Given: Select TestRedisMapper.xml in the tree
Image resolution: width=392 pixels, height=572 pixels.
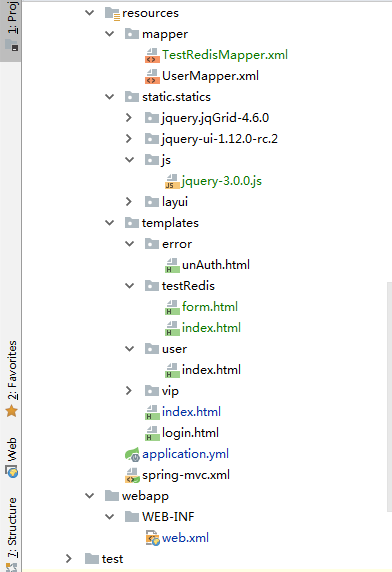Looking at the screenshot, I should [x=225, y=55].
